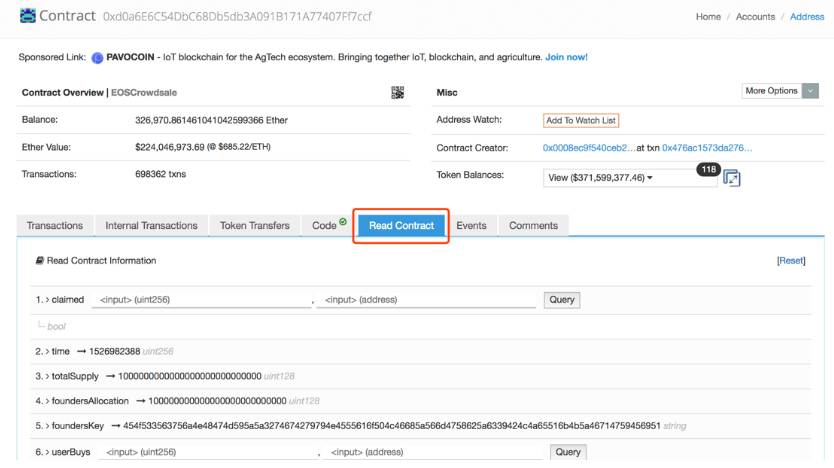Open the Token Transfers tab
This screenshot has width=834, height=468.
[254, 226]
